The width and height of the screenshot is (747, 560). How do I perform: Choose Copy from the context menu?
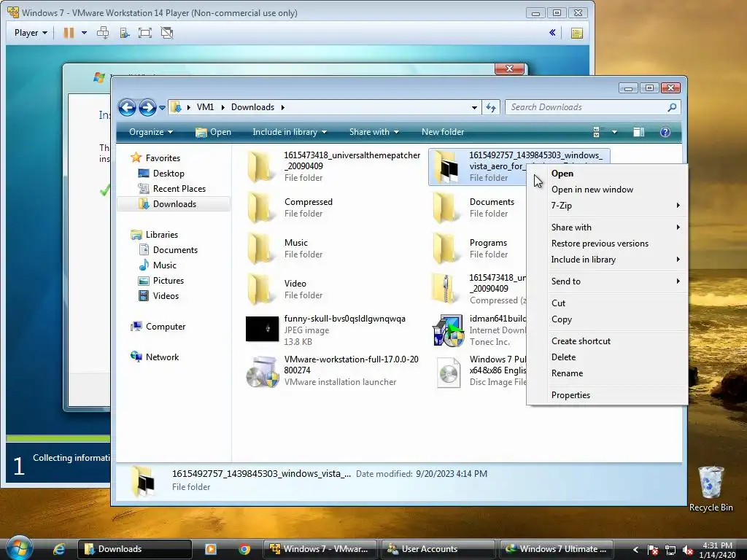pyautogui.click(x=608, y=319)
